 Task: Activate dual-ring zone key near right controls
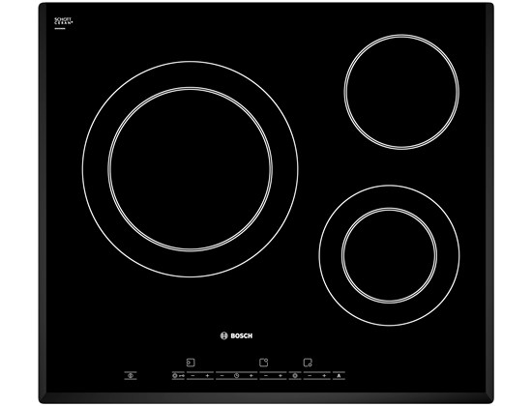coord(295,375)
